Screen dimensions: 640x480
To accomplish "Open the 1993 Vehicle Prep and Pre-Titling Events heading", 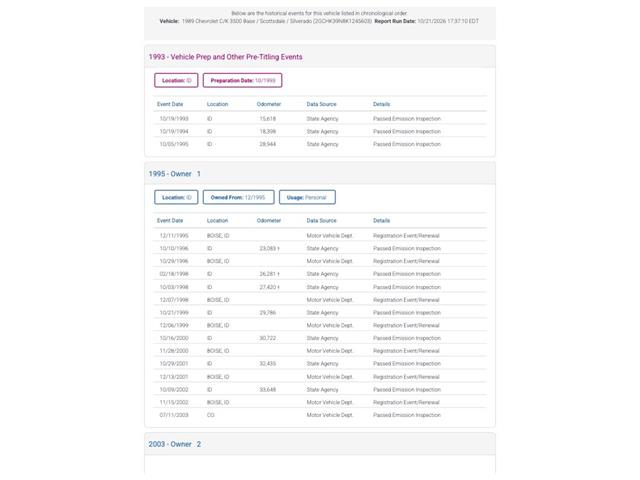I will (225, 57).
